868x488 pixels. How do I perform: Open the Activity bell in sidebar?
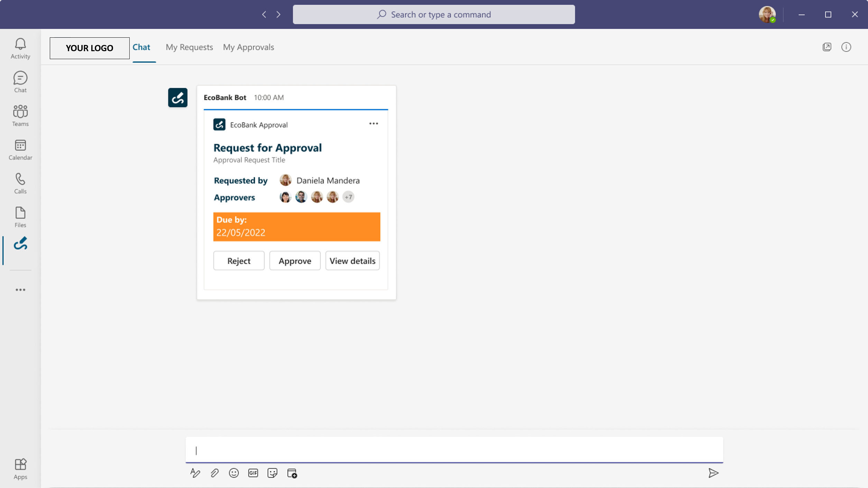20,48
